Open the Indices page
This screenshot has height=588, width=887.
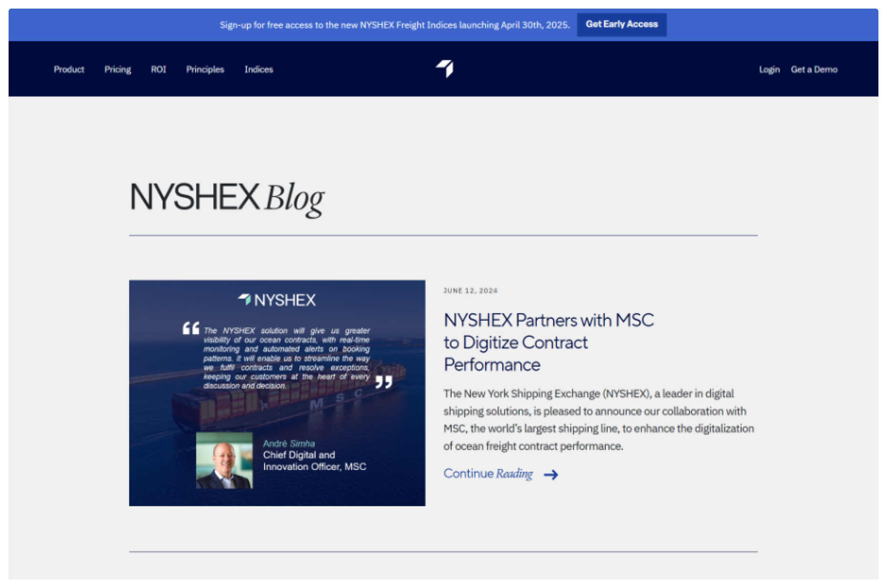(x=258, y=70)
